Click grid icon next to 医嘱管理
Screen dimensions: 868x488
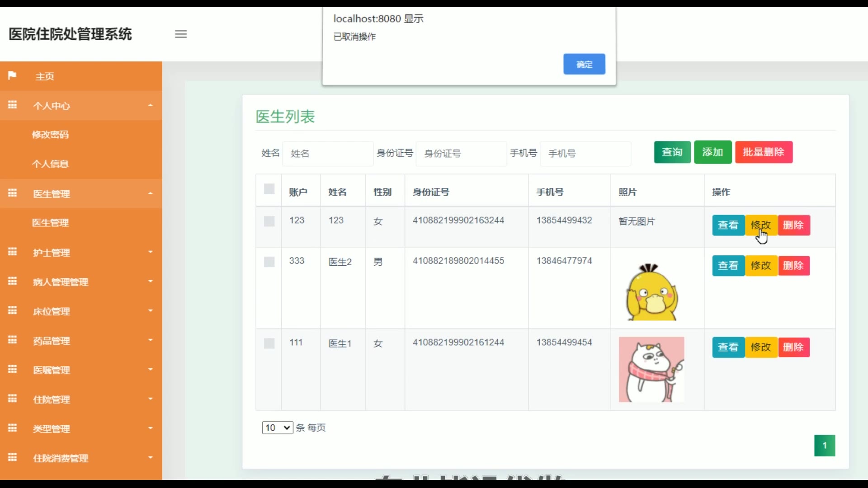(13, 370)
